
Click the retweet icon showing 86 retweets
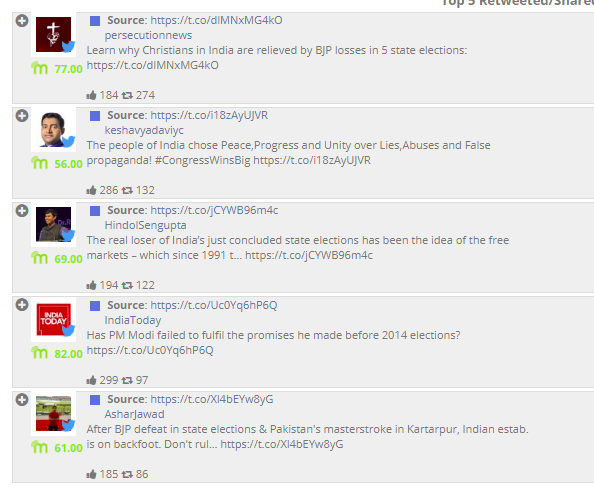[x=127, y=474]
